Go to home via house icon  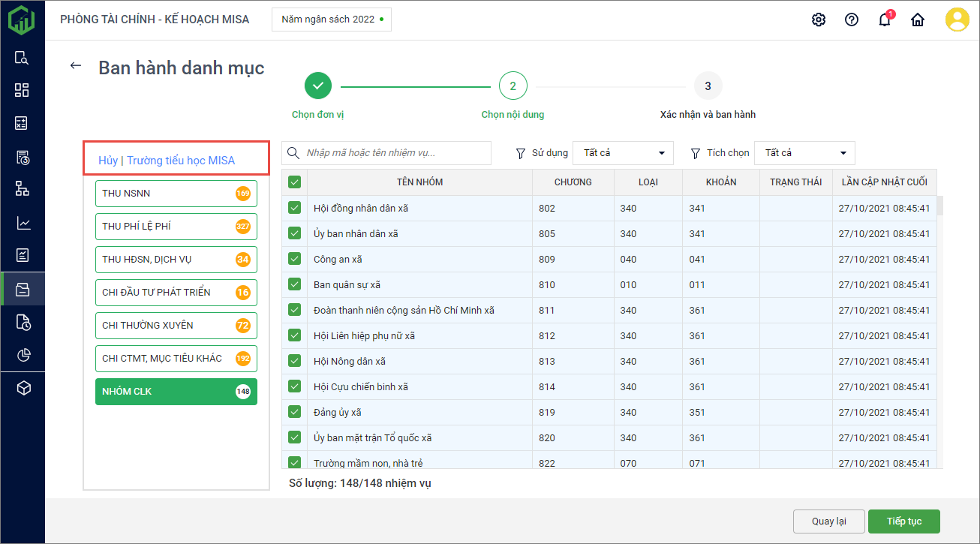pyautogui.click(x=918, y=20)
